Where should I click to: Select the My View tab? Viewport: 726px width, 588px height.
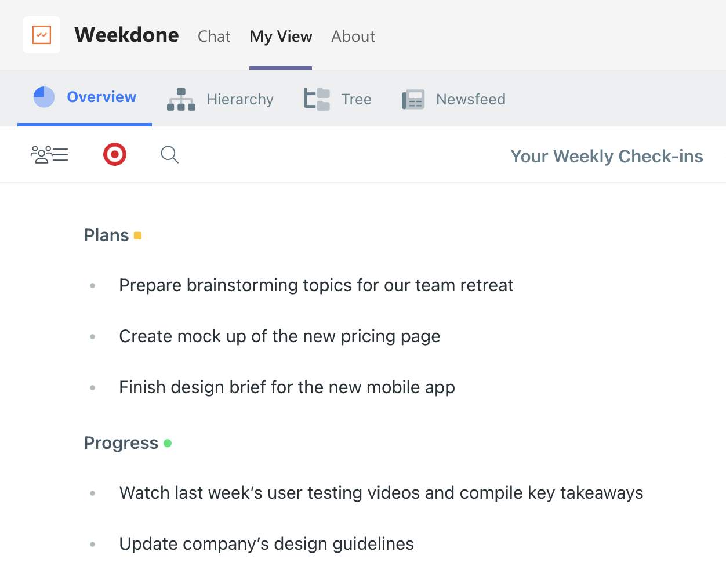281,37
